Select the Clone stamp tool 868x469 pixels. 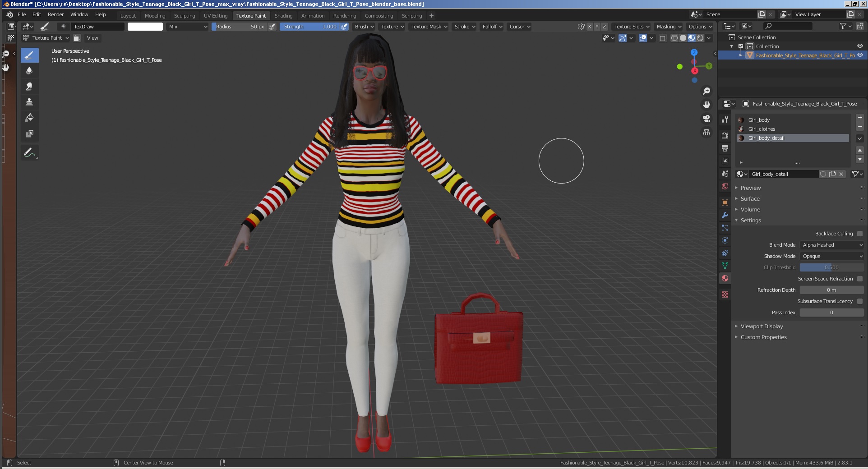click(29, 102)
